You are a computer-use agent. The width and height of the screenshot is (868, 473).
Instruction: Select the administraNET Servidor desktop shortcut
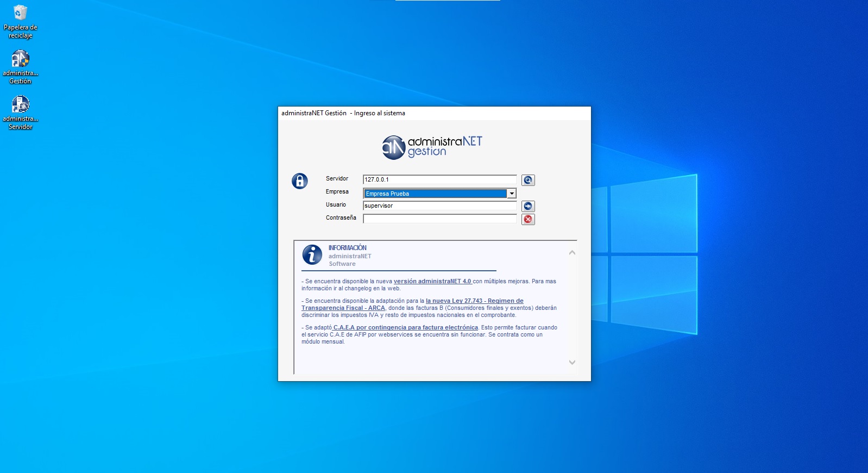[x=20, y=113]
